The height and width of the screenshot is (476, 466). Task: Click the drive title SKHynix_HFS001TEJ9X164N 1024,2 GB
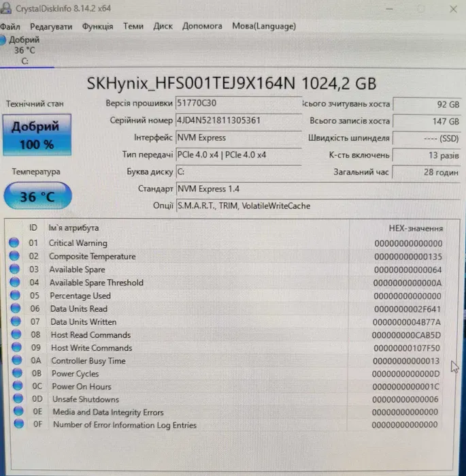(x=231, y=83)
